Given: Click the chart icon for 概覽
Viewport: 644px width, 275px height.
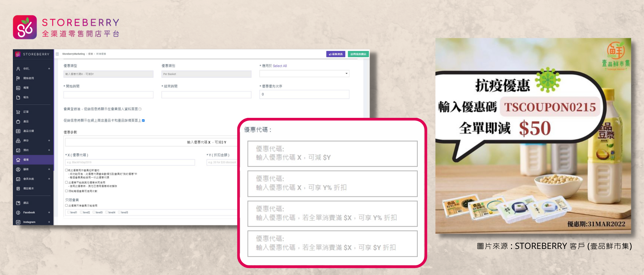Looking at the screenshot, I should pyautogui.click(x=18, y=88).
